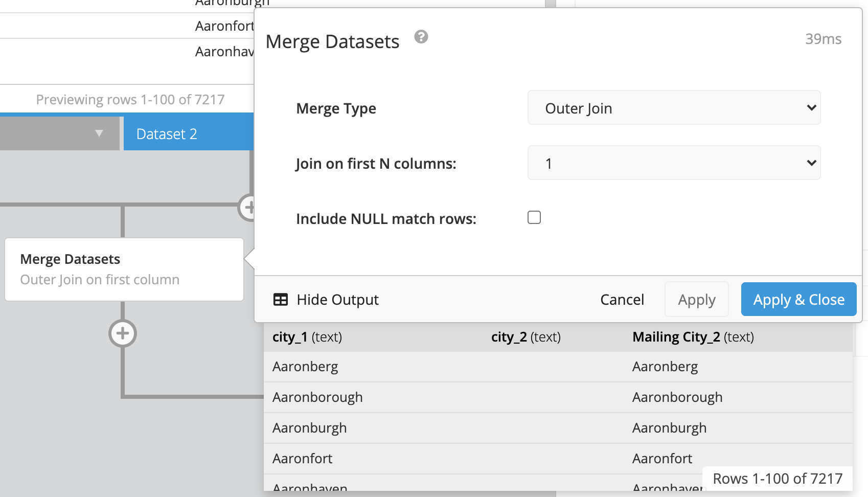Click Aaronborough in the city_1 column

click(x=317, y=397)
